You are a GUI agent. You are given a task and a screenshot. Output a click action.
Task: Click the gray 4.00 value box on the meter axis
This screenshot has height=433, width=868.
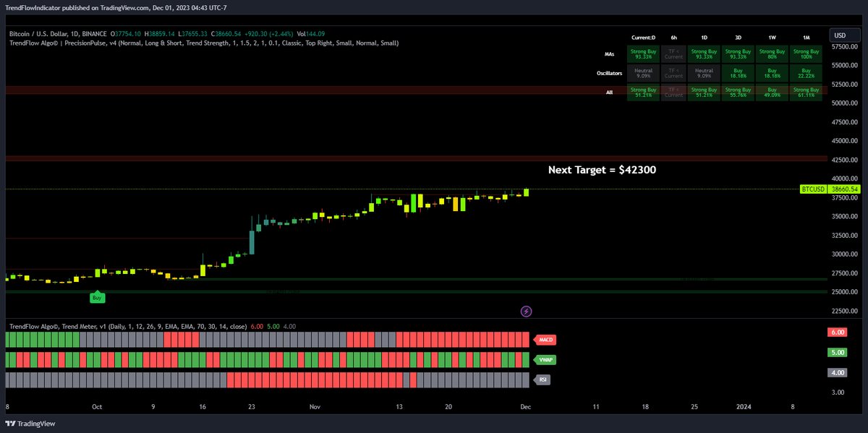837,373
